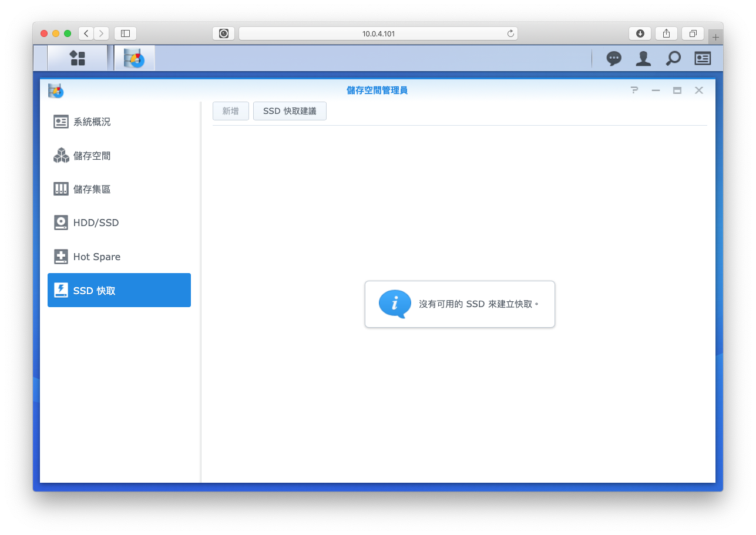Open SSD 快取建議 advisor

point(290,111)
